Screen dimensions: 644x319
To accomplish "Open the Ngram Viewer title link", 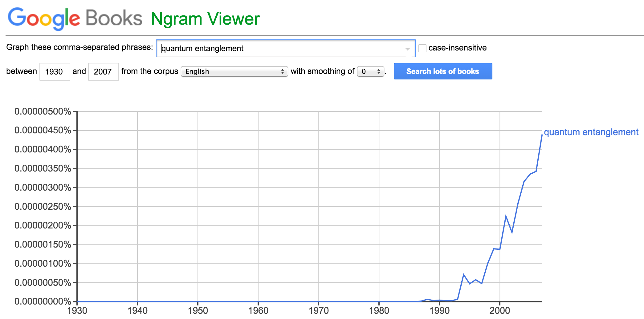I will 205,19.
